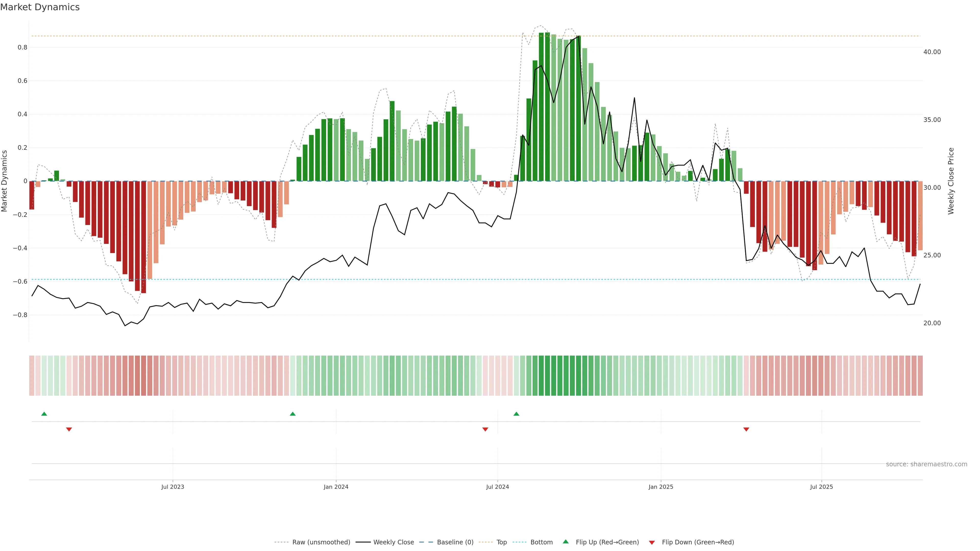980x551 pixels.
Task: Click the earliest red Flip Down marker
Action: (x=69, y=429)
